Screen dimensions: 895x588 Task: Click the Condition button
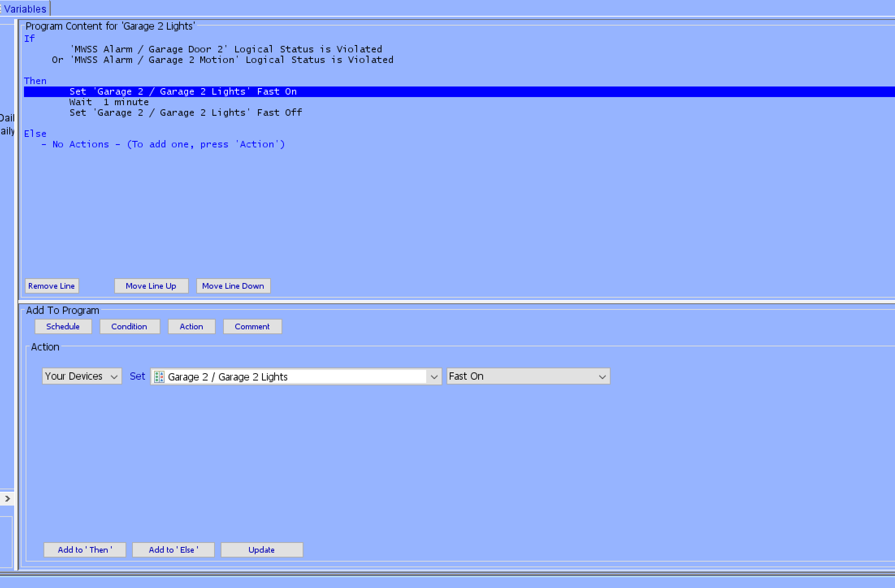130,326
